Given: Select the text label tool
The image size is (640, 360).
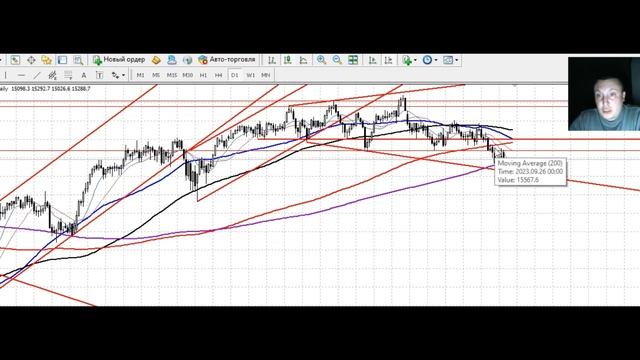Looking at the screenshot, I should (x=99, y=75).
